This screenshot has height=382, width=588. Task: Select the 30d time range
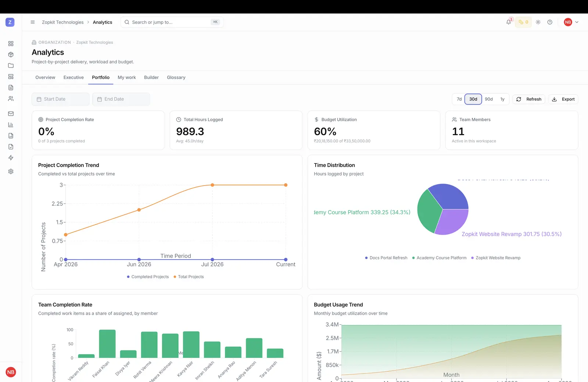[473, 99]
